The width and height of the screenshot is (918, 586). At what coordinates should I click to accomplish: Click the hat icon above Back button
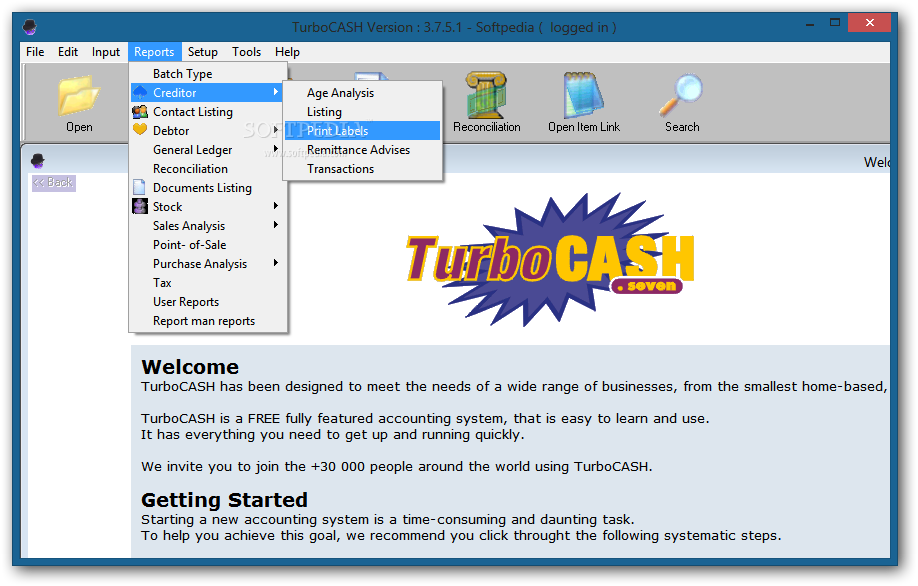coord(38,160)
